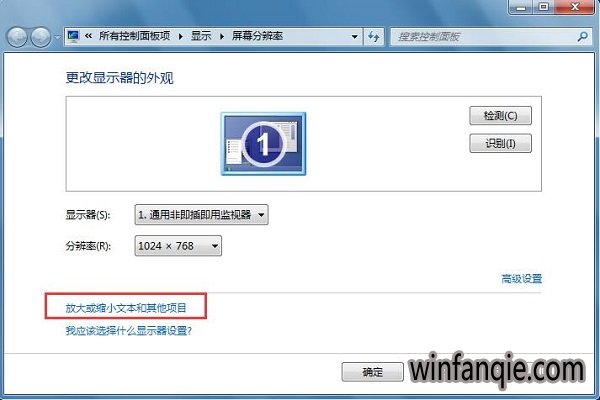The width and height of the screenshot is (600, 400).
Task: Expand the 显示器 monitor dropdown
Action: [x=201, y=215]
